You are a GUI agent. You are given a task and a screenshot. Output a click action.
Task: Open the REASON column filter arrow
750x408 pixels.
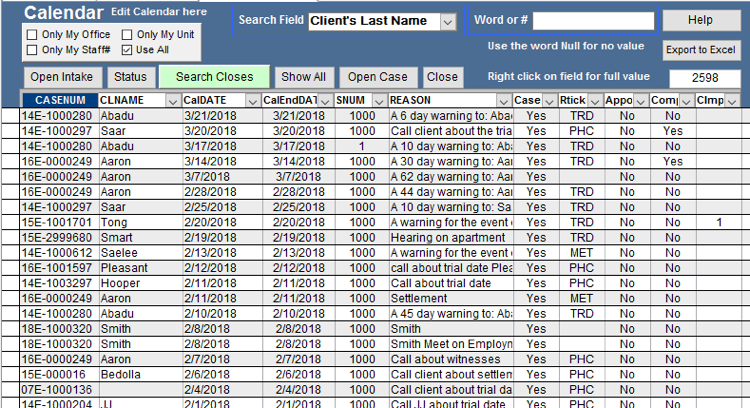tap(504, 100)
